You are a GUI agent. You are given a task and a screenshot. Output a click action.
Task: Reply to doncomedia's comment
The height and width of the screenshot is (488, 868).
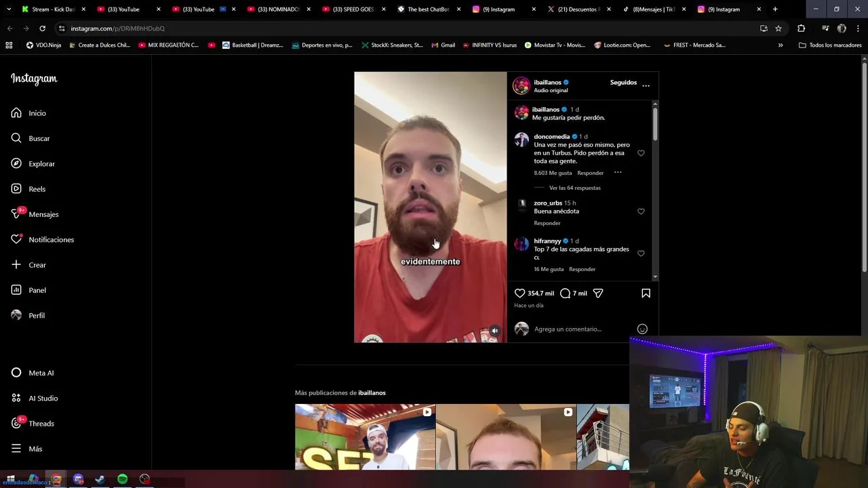[590, 173]
